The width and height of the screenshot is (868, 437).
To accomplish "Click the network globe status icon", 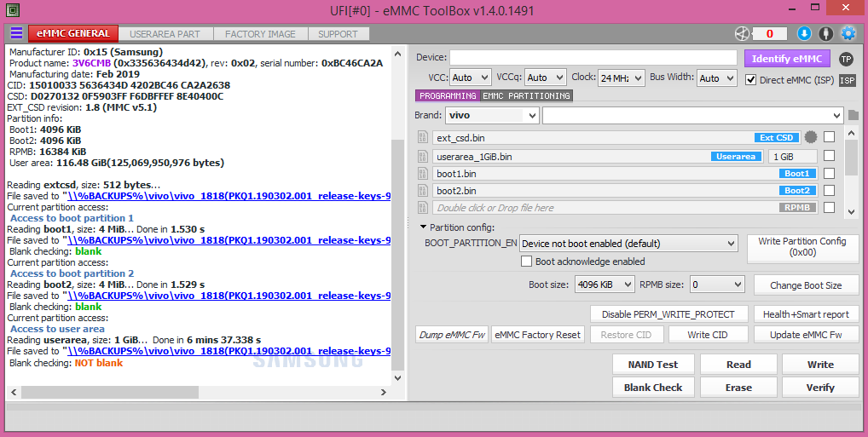I will [x=742, y=34].
